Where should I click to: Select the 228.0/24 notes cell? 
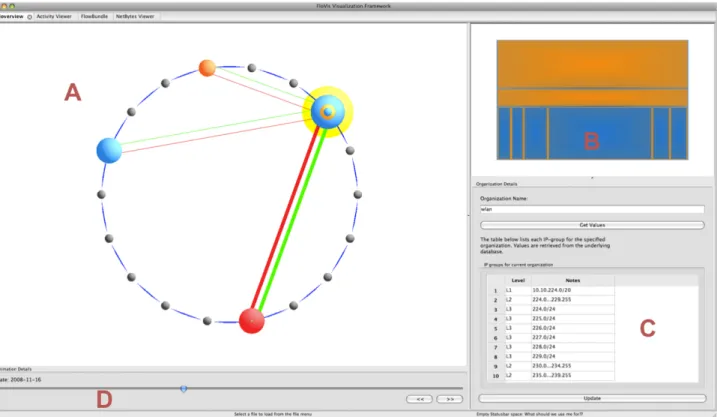(x=573, y=347)
